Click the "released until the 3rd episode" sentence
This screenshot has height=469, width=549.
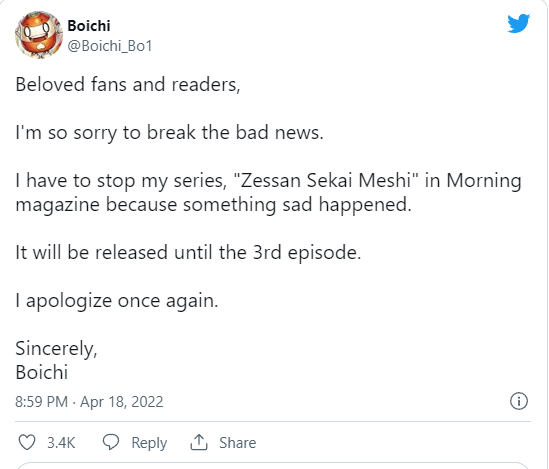(188, 252)
